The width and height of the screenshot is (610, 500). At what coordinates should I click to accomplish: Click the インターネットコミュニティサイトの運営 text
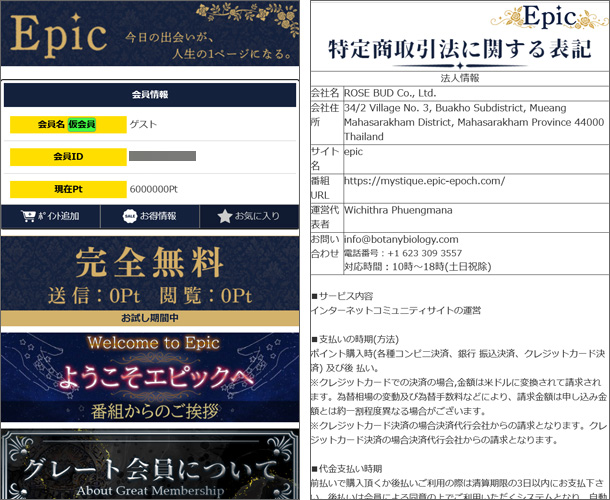tap(396, 311)
